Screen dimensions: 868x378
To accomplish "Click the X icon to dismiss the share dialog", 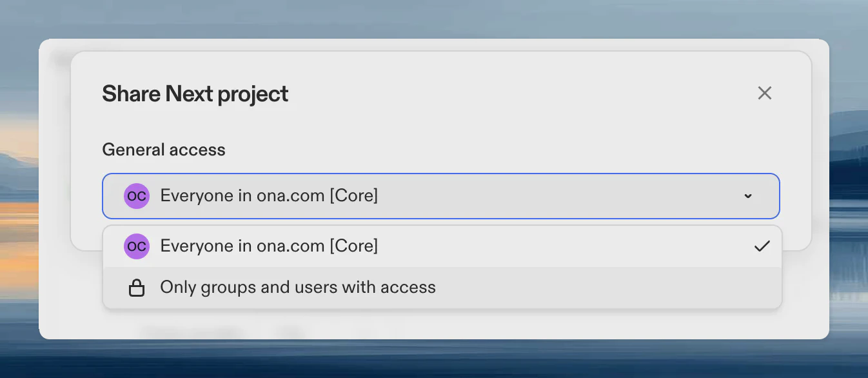I will pos(764,93).
